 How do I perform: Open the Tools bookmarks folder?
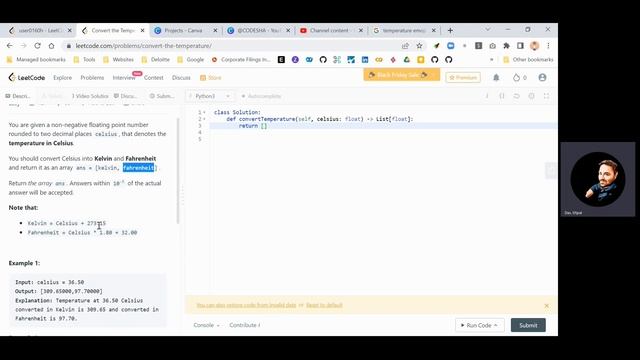[x=84, y=60]
